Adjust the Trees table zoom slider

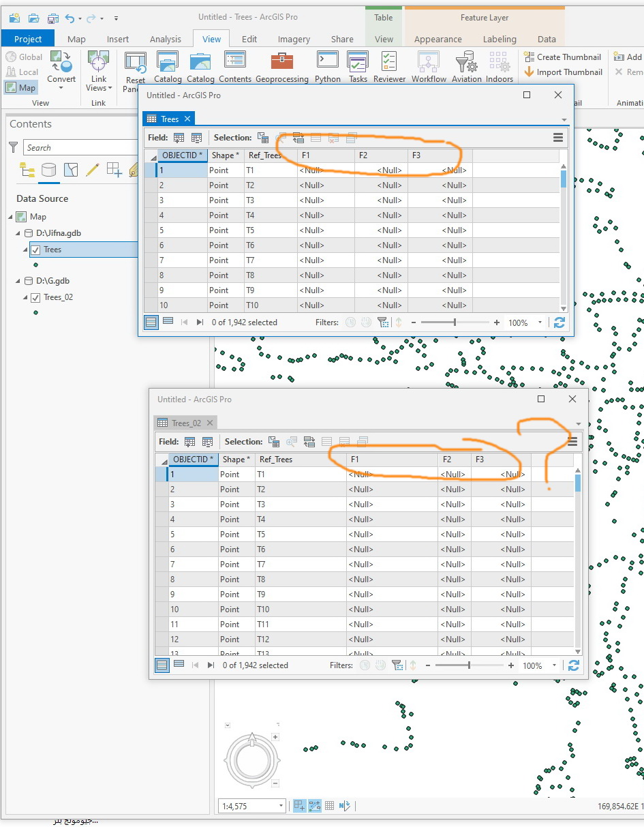coord(455,322)
